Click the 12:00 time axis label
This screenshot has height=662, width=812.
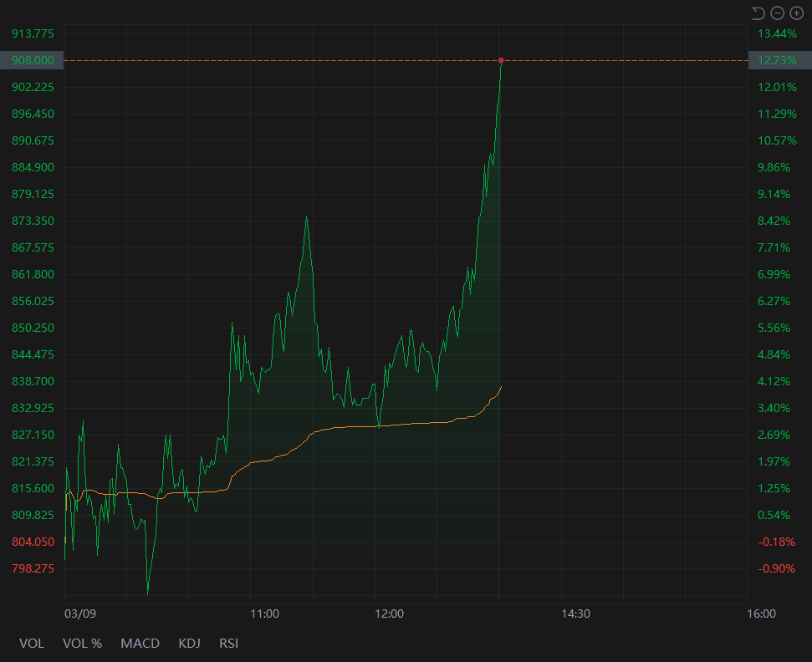[x=389, y=614]
